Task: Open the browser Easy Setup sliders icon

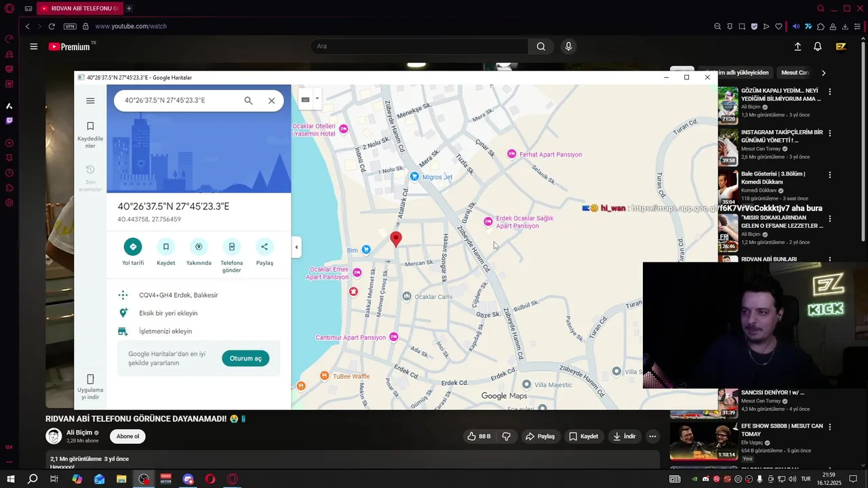Action: [x=858, y=26]
